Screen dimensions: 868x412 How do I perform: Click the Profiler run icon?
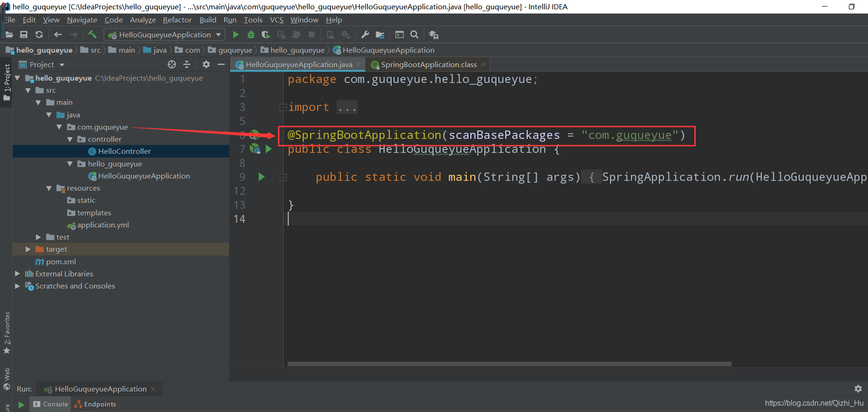(x=281, y=34)
